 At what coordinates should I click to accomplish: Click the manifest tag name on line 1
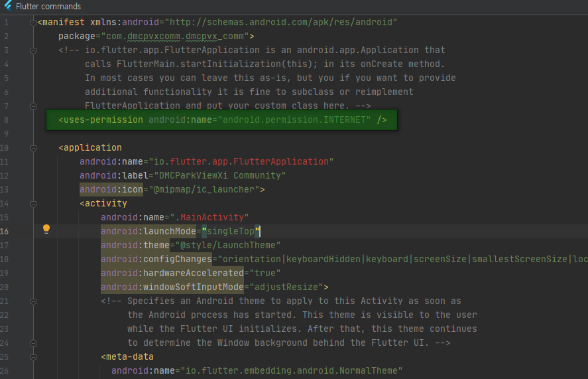(64, 22)
